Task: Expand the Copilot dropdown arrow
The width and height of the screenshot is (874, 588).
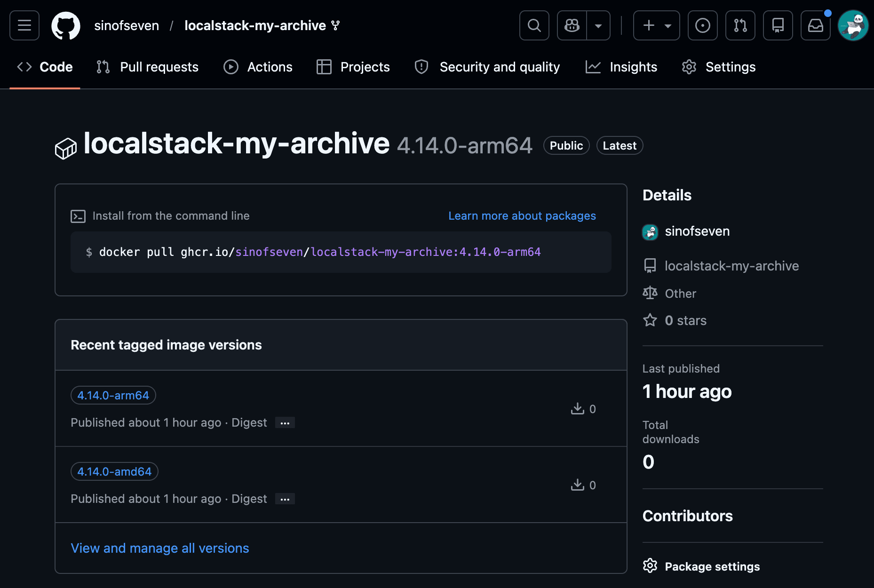Action: tap(598, 25)
